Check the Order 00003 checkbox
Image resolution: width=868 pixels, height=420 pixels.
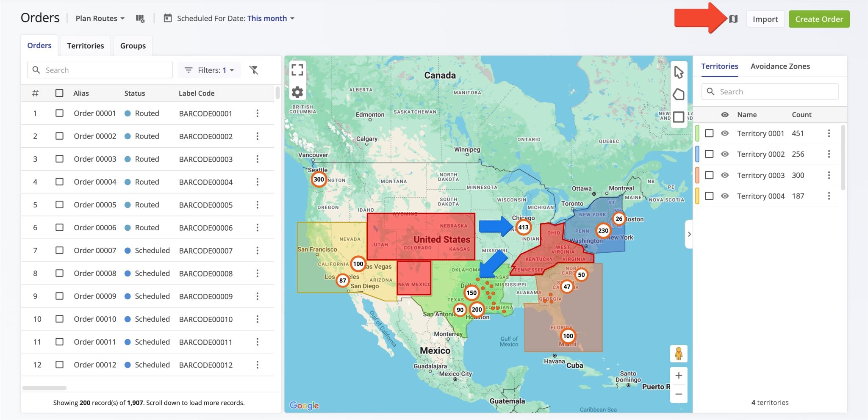[x=59, y=159]
